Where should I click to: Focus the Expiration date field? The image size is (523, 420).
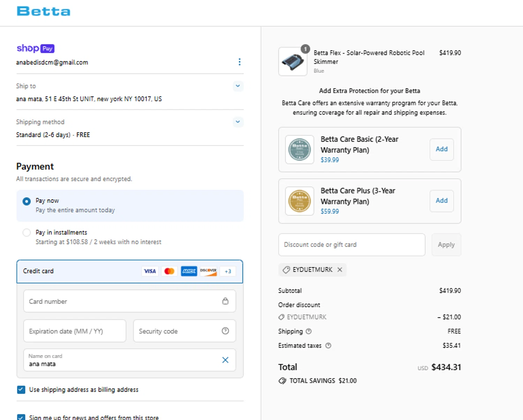coord(75,331)
